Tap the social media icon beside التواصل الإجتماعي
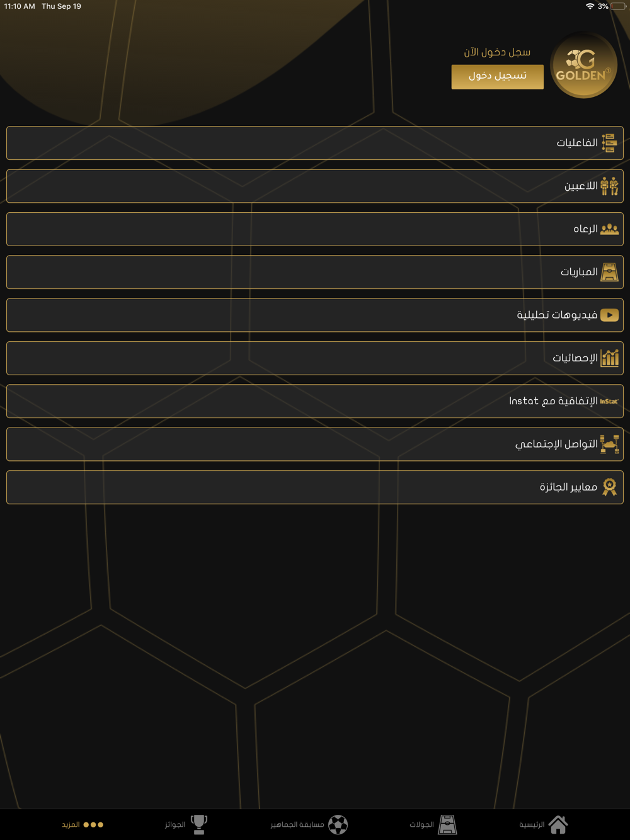Image resolution: width=630 pixels, height=840 pixels. (x=609, y=444)
